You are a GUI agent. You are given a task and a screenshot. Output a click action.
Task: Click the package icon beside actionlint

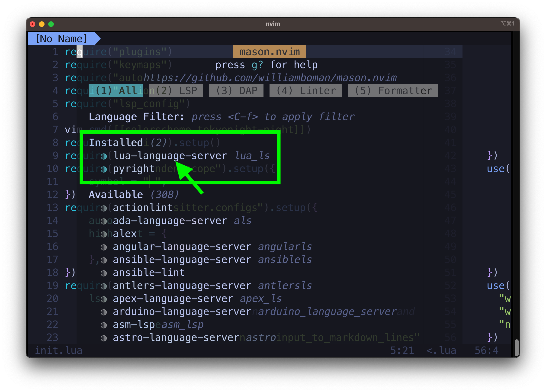click(x=104, y=208)
